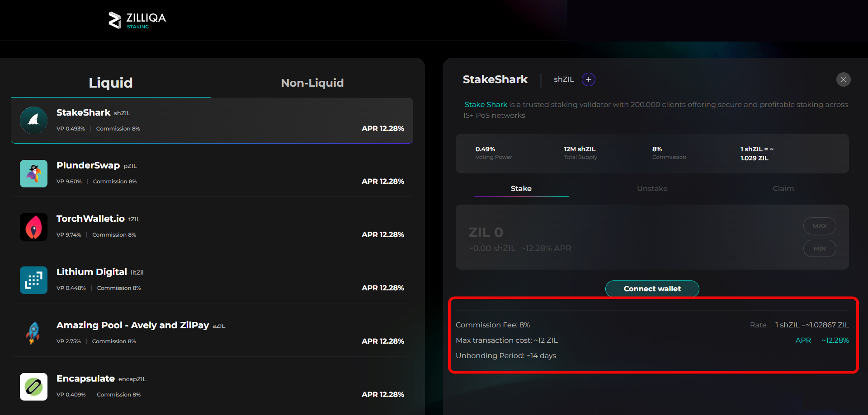Image resolution: width=868 pixels, height=415 pixels.
Task: Open the Stake Shark link in description
Action: pyautogui.click(x=486, y=105)
